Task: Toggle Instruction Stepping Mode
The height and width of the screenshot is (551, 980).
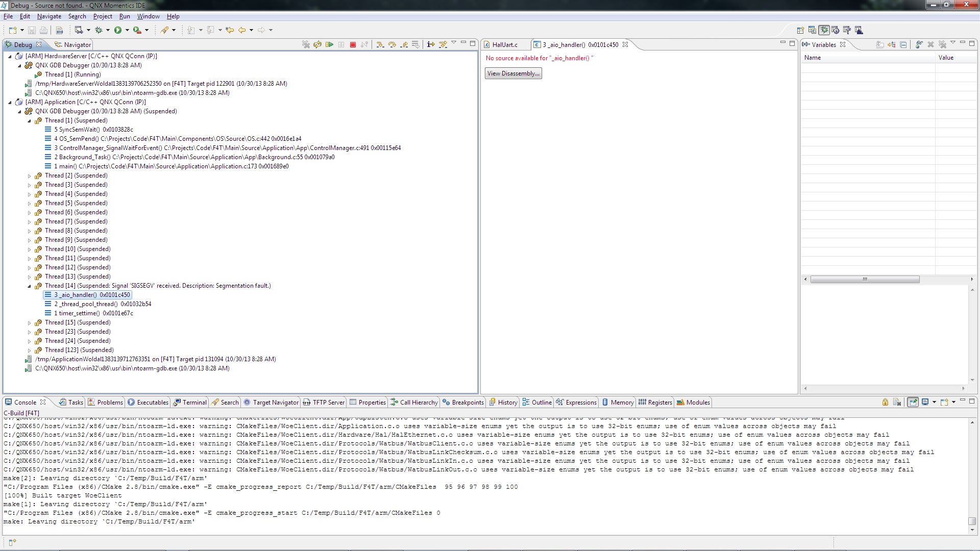Action: (430, 45)
